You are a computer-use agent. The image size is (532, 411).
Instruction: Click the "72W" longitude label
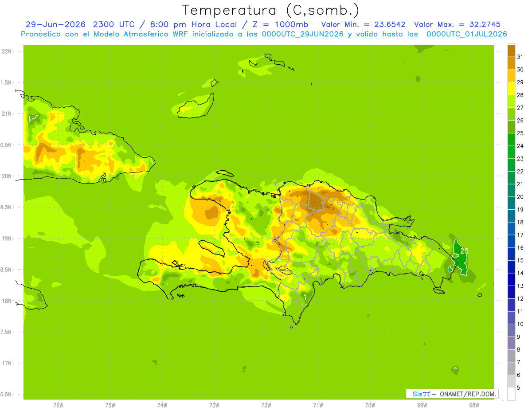coord(266,405)
